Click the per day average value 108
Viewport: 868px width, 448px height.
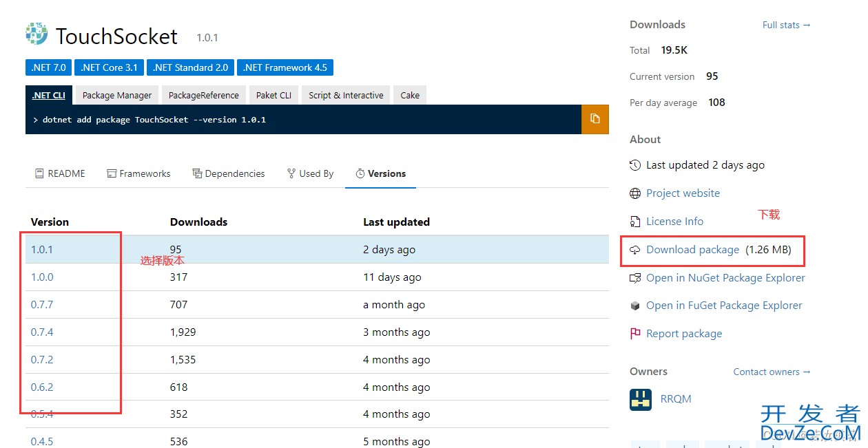point(716,103)
